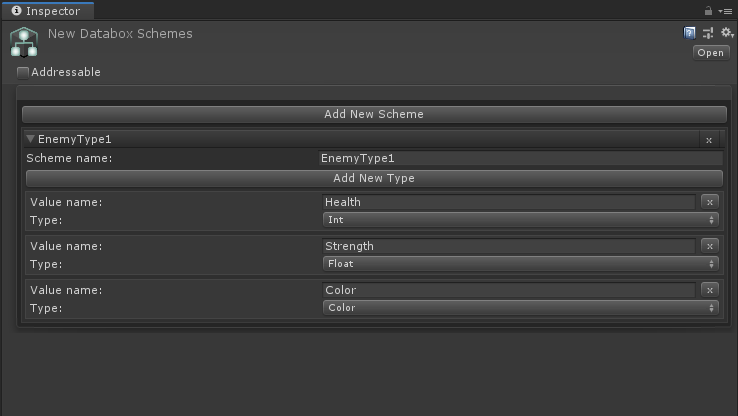738x416 pixels.
Task: Open the Int type dropdown for Health
Action: click(x=520, y=220)
